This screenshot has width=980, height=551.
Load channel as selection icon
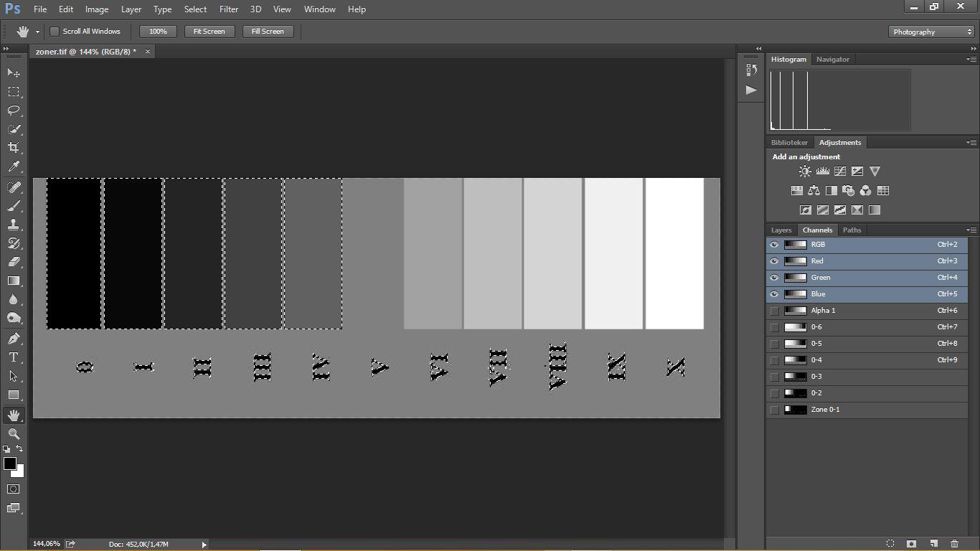point(890,544)
